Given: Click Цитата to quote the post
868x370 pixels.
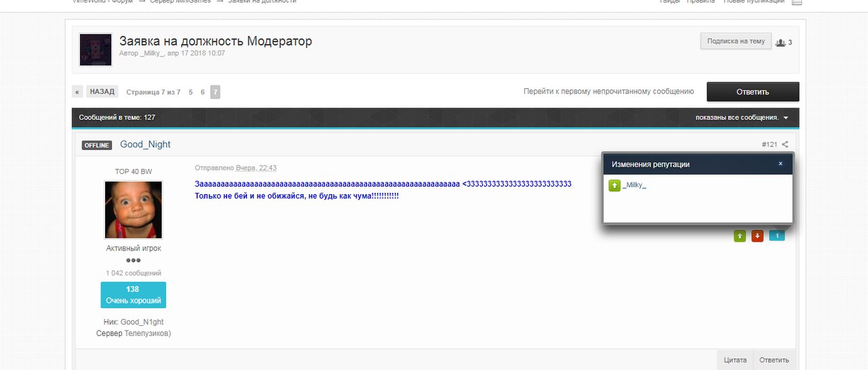Looking at the screenshot, I should point(735,360).
